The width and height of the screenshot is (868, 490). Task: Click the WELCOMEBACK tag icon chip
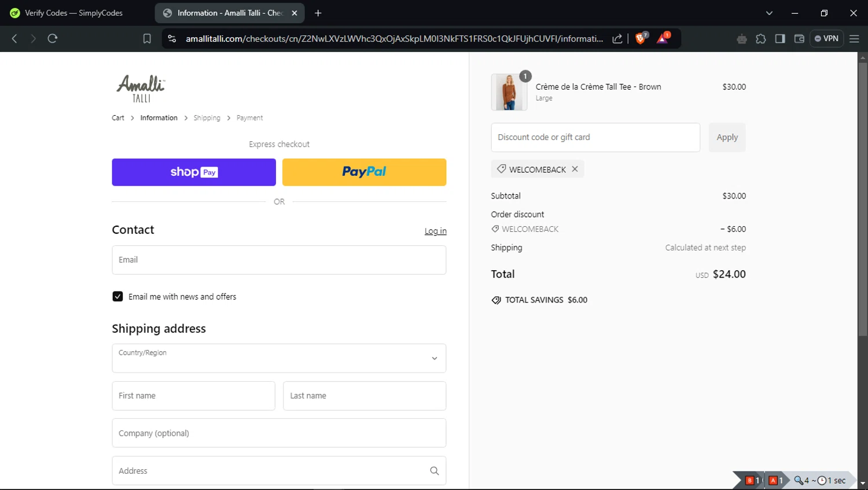(x=501, y=169)
